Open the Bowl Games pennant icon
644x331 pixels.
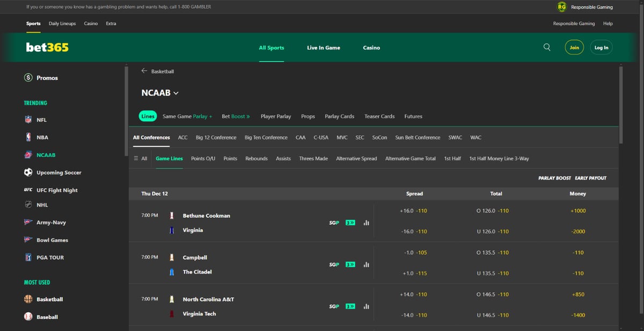pyautogui.click(x=28, y=240)
